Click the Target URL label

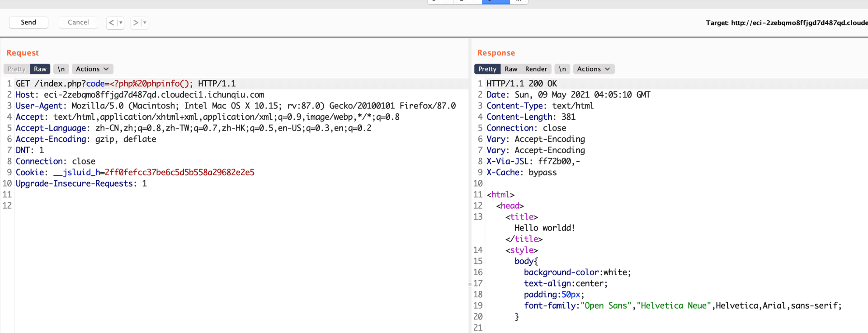tap(787, 23)
